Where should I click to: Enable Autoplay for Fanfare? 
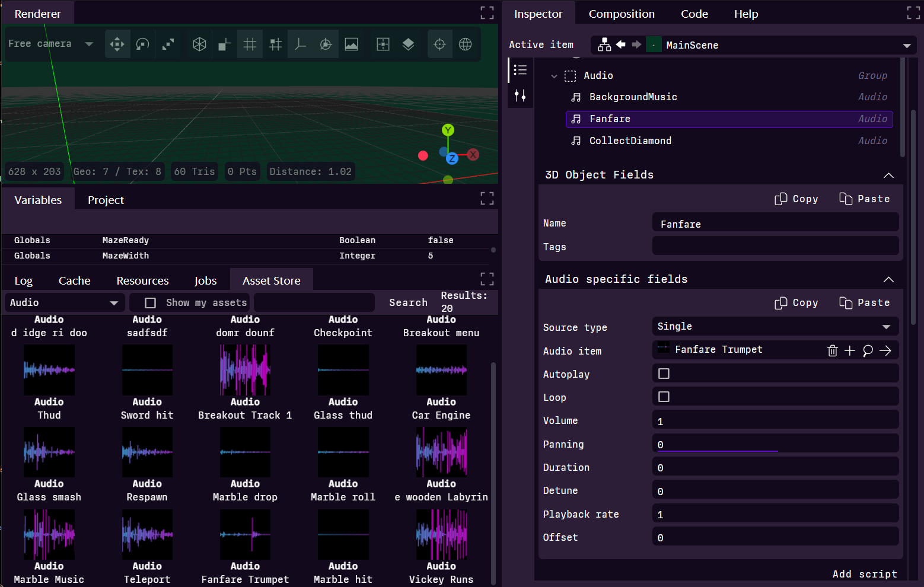tap(664, 373)
